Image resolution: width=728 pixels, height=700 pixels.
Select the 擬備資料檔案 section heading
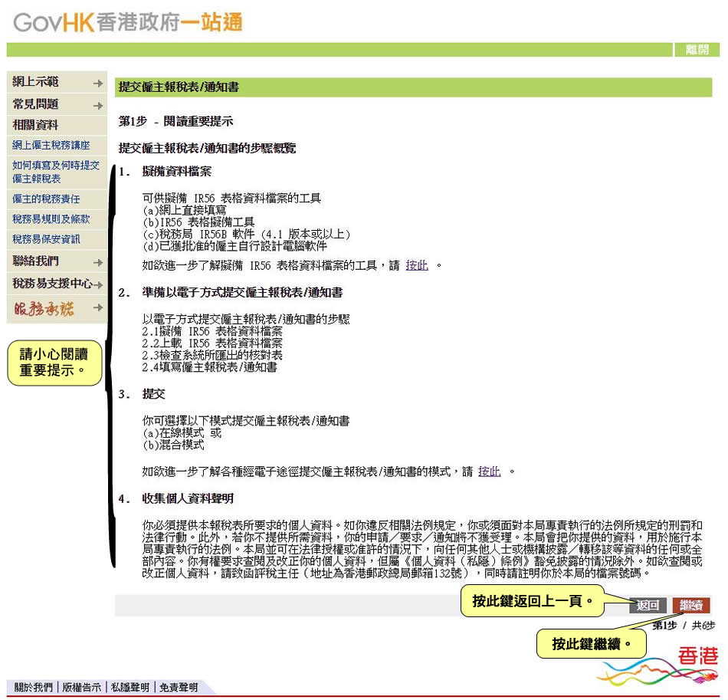[x=176, y=172]
